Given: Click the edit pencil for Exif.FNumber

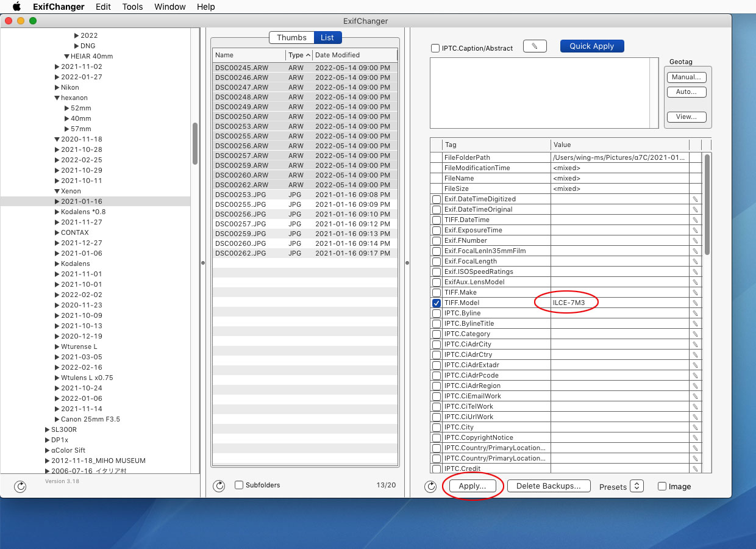Looking at the screenshot, I should [x=695, y=241].
